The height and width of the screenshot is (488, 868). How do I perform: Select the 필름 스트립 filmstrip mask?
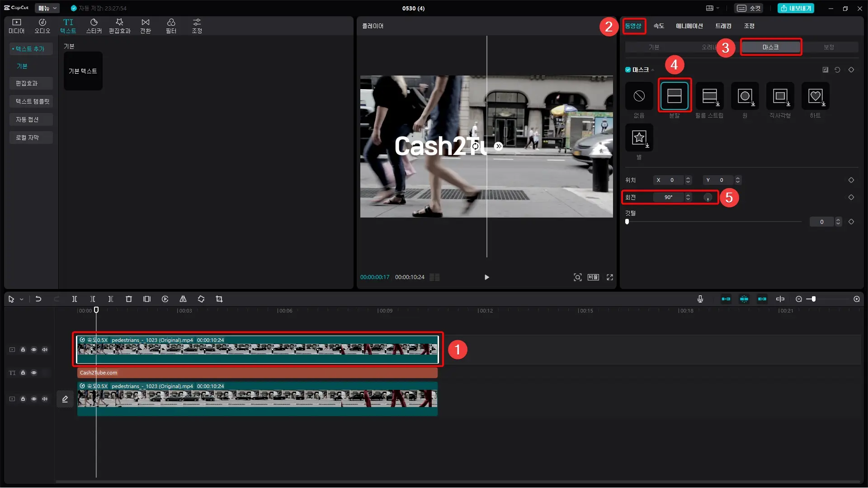click(710, 96)
